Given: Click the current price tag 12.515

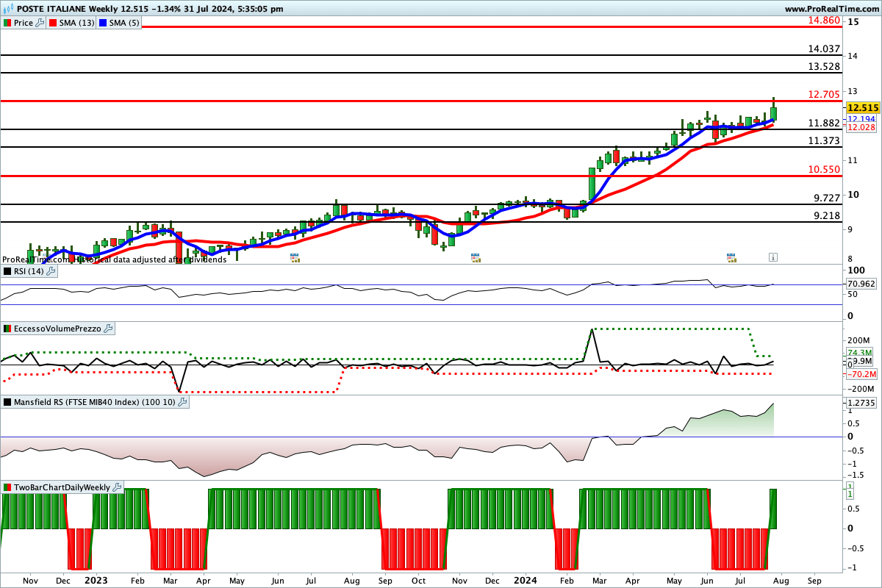Looking at the screenshot, I should tap(863, 107).
